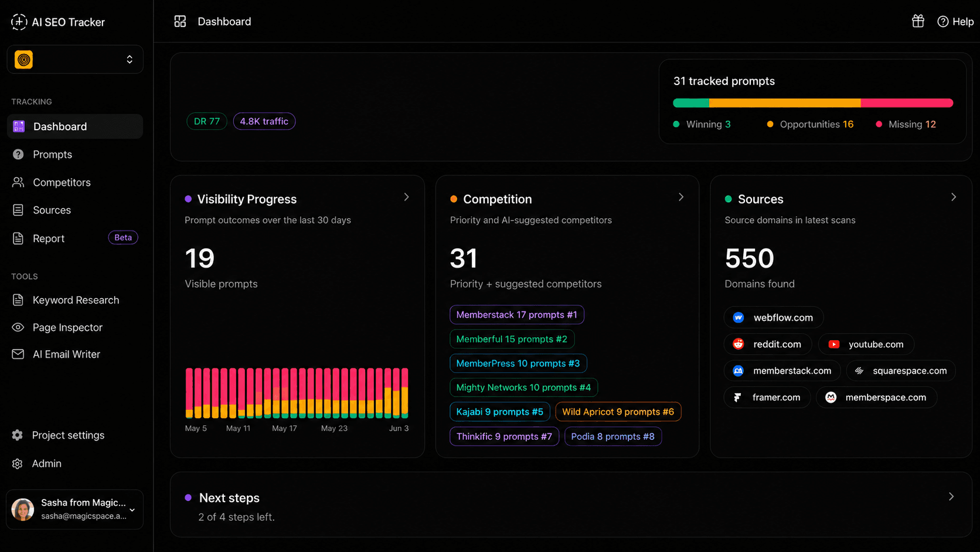This screenshot has width=980, height=552.
Task: Click the Keyword Research document icon
Action: (x=18, y=300)
